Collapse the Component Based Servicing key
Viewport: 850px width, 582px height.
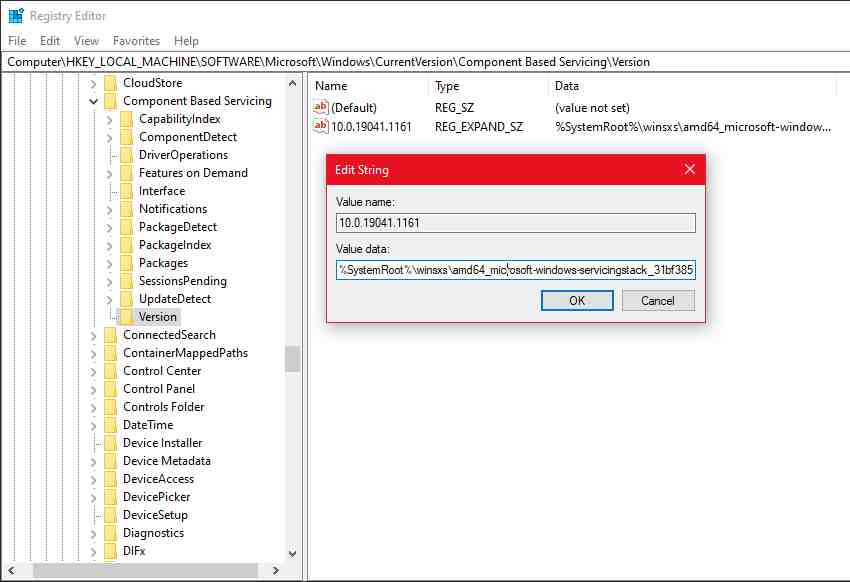pos(93,101)
